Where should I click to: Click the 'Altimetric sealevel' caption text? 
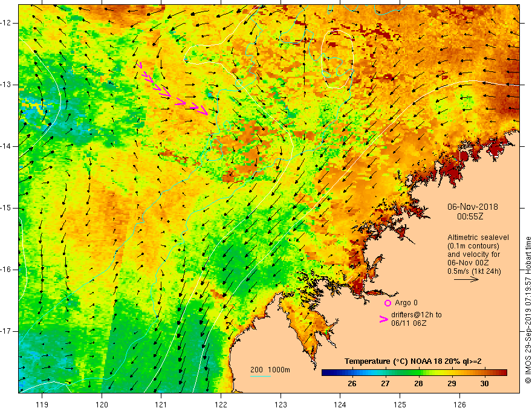[x=478, y=238]
